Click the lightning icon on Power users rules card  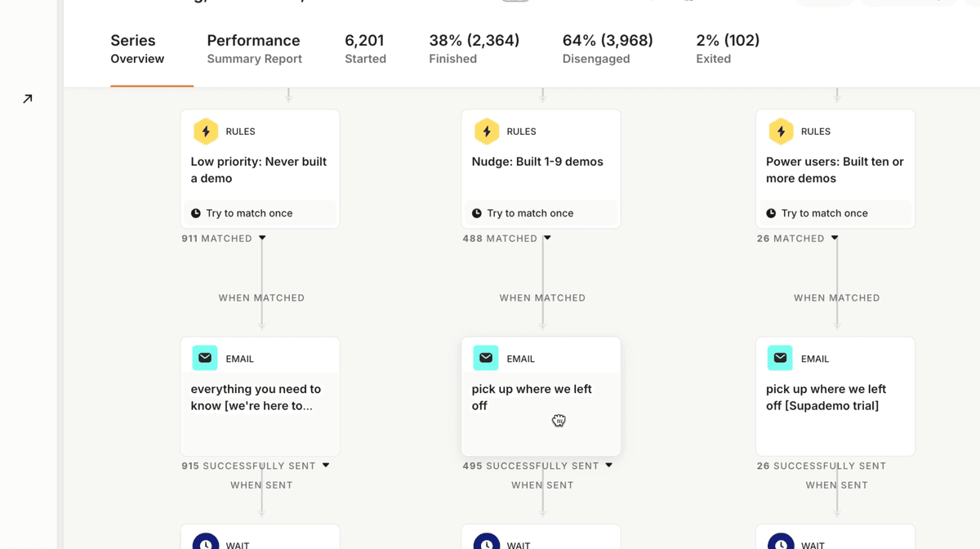point(781,132)
